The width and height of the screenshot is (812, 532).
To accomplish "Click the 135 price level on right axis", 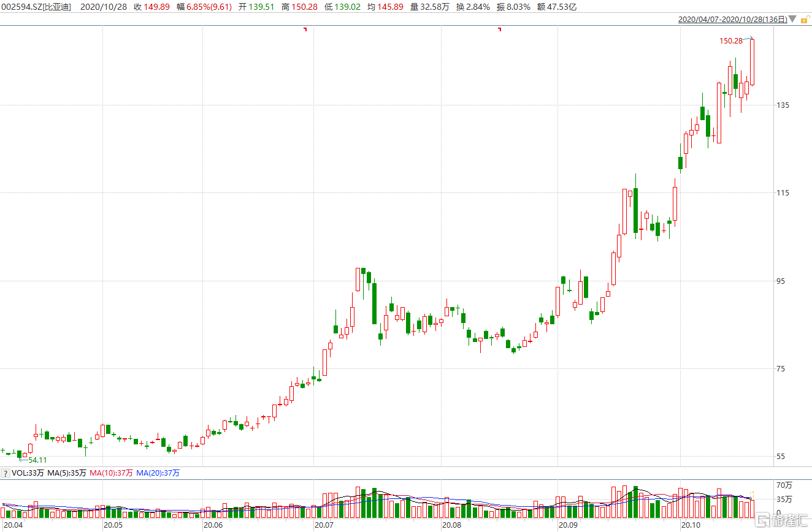I will (x=783, y=105).
